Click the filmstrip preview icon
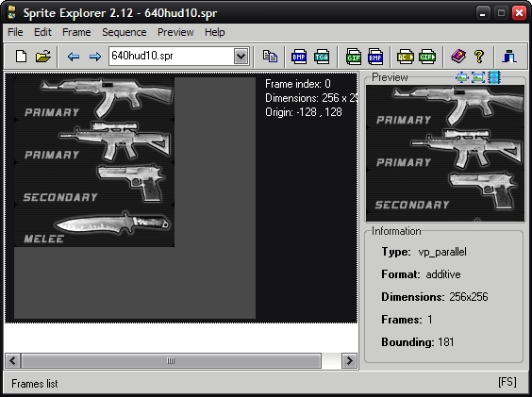Screen dimensions: 532x397 [x=494, y=77]
